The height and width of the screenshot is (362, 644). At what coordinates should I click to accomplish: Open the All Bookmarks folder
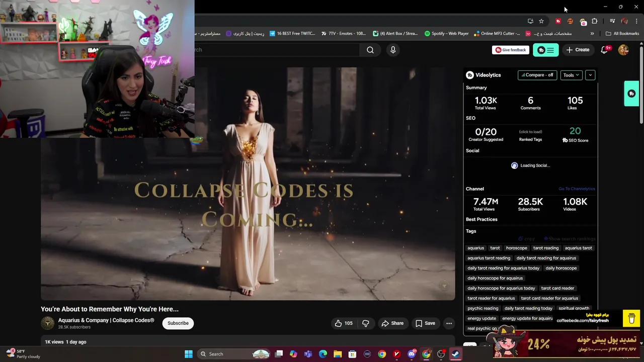tap(622, 34)
